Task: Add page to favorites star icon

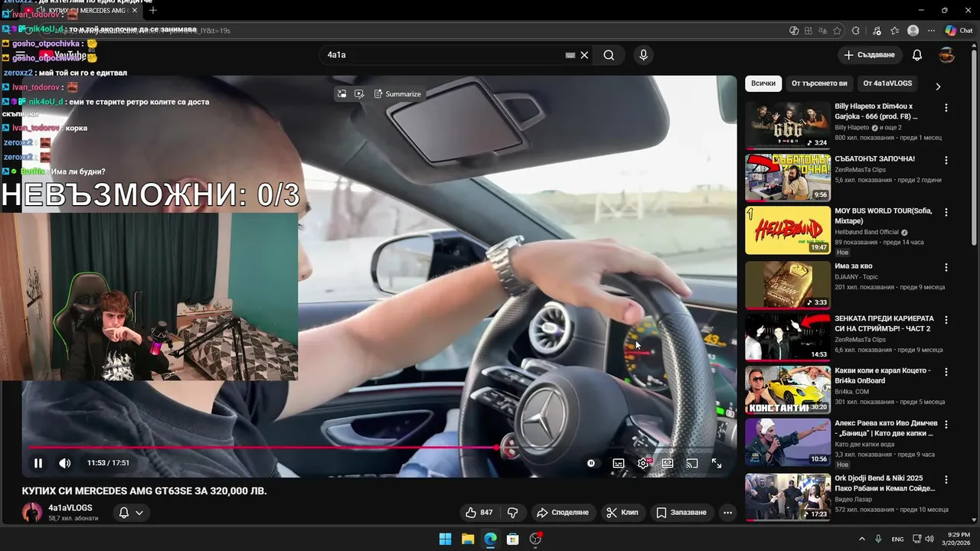Action: tap(838, 31)
